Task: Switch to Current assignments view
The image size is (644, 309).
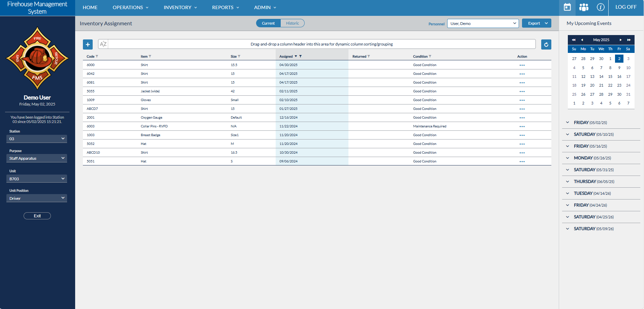Action: pyautogui.click(x=268, y=23)
